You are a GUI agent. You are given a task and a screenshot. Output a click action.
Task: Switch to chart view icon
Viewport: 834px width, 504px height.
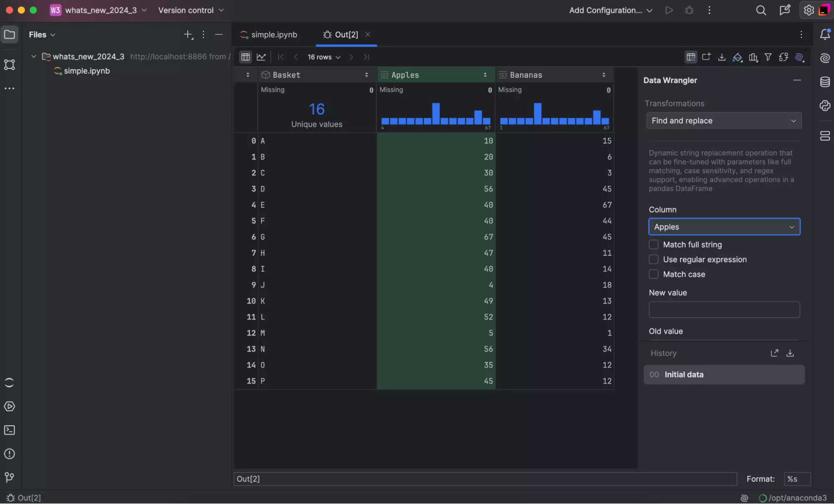[261, 57]
